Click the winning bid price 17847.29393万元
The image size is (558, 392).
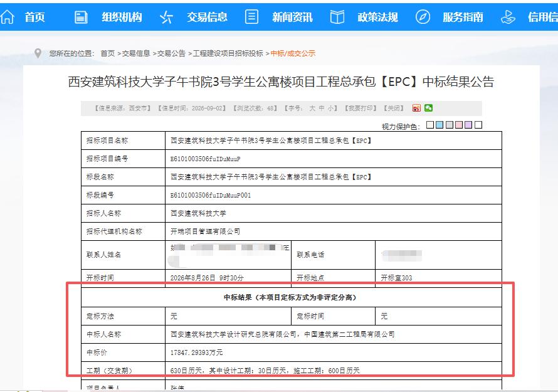tap(197, 352)
